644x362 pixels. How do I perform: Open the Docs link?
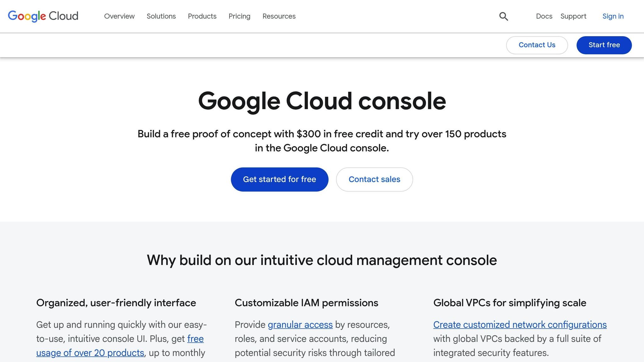[x=544, y=16]
